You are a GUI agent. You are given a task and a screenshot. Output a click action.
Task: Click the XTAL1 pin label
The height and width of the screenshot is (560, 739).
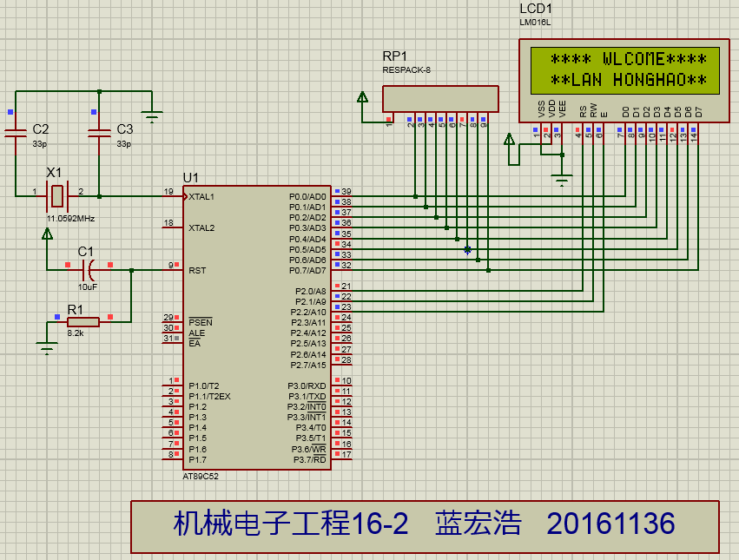coord(201,196)
